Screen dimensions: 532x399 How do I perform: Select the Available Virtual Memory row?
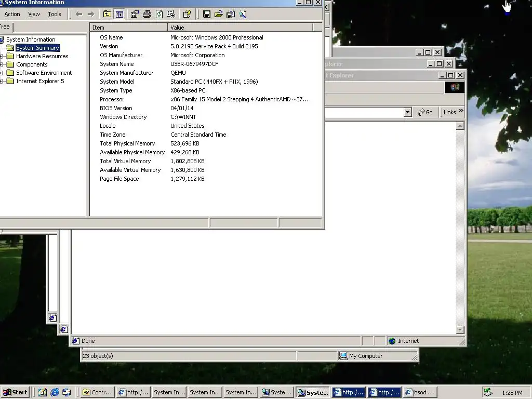(x=206, y=170)
